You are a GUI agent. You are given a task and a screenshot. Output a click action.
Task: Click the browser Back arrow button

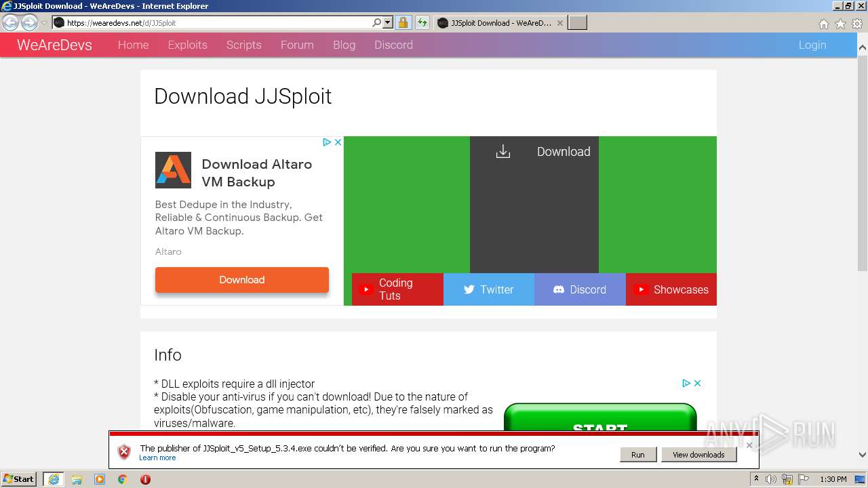pyautogui.click(x=10, y=23)
